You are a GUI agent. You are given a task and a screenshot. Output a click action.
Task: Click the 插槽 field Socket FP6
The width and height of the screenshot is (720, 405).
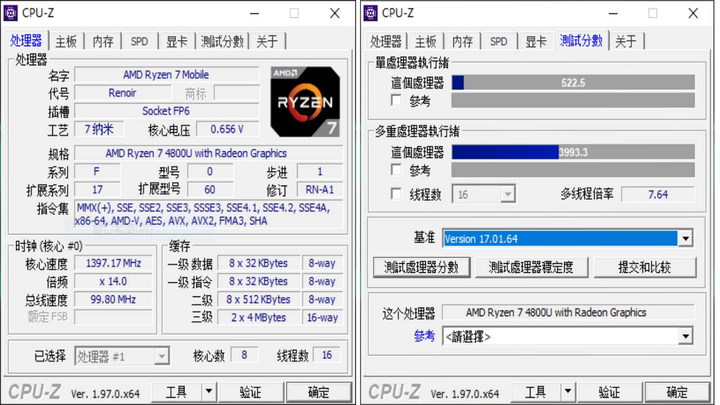(x=167, y=111)
